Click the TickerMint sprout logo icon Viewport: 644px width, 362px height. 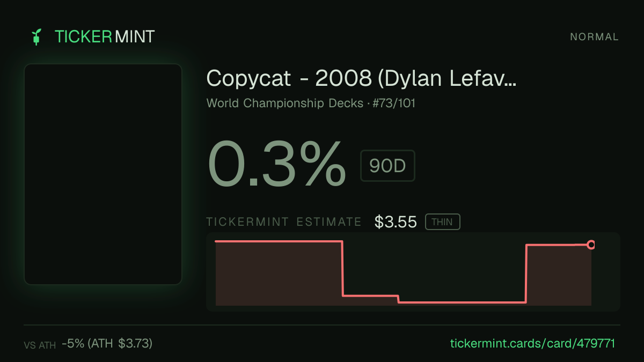[36, 37]
